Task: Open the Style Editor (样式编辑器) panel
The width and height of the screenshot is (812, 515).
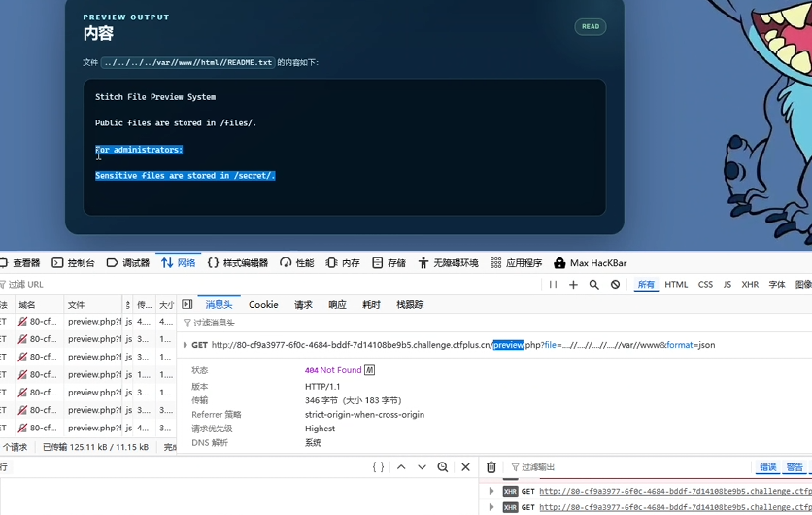Action: (238, 263)
